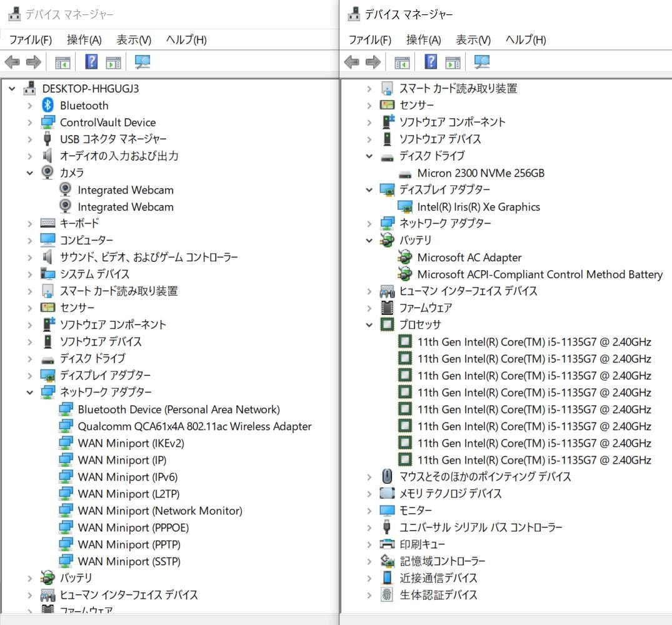Open 表示(V) menu in left window
672x625 pixels.
coord(134,40)
